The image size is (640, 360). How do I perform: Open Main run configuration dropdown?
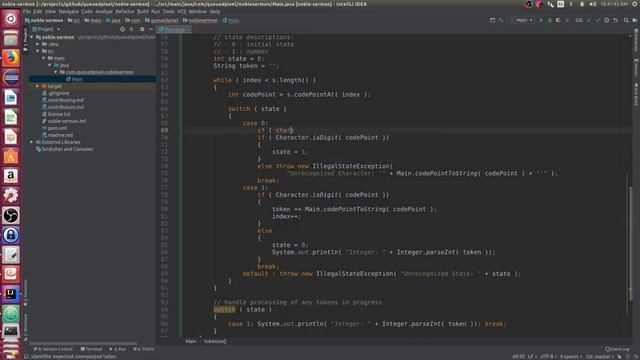click(522, 20)
